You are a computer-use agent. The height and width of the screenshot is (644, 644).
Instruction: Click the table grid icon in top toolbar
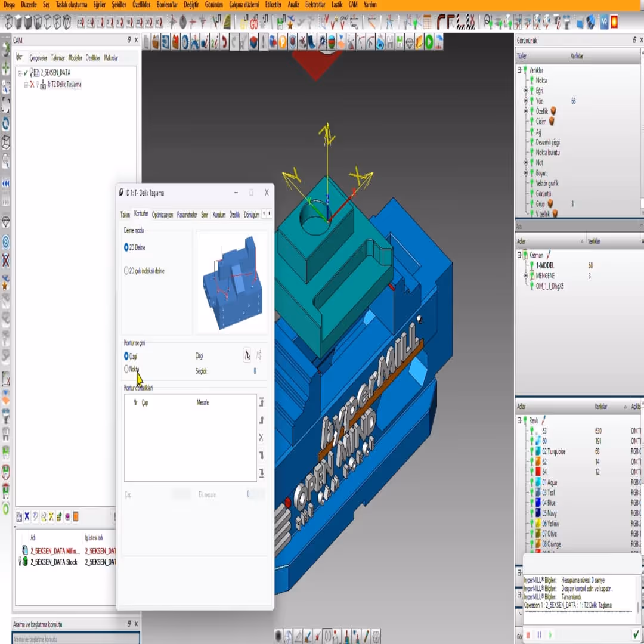point(427,22)
